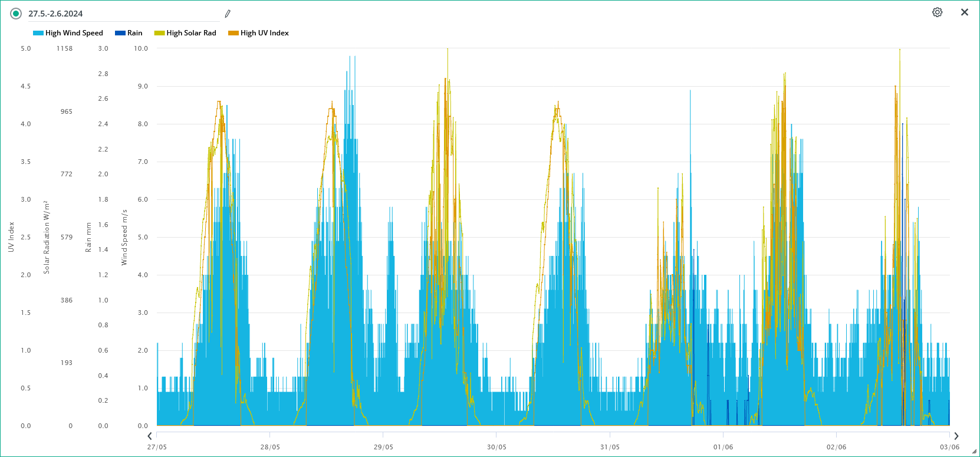Click the 03/06 date at axis end

coord(949,447)
